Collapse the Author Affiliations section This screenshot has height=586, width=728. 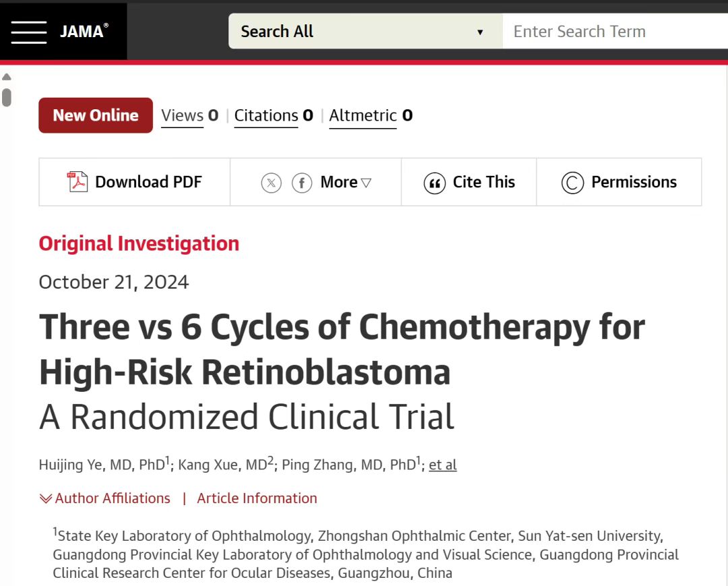(105, 498)
